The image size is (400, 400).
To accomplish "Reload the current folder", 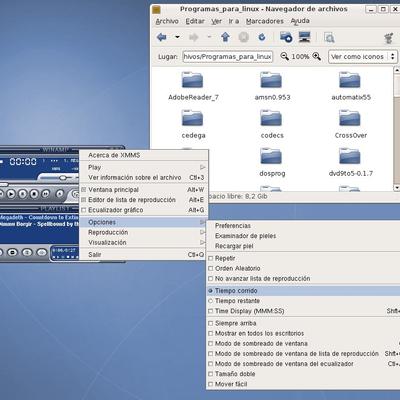I will (x=262, y=37).
